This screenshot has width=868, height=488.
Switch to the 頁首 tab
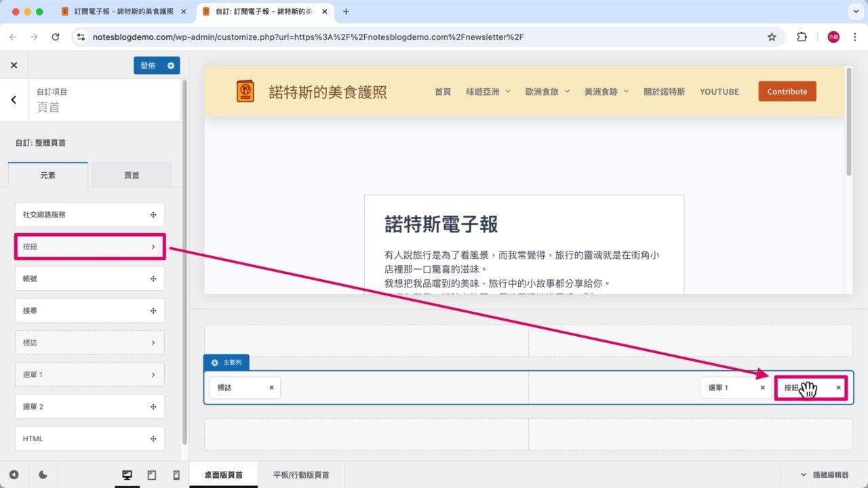[132, 175]
